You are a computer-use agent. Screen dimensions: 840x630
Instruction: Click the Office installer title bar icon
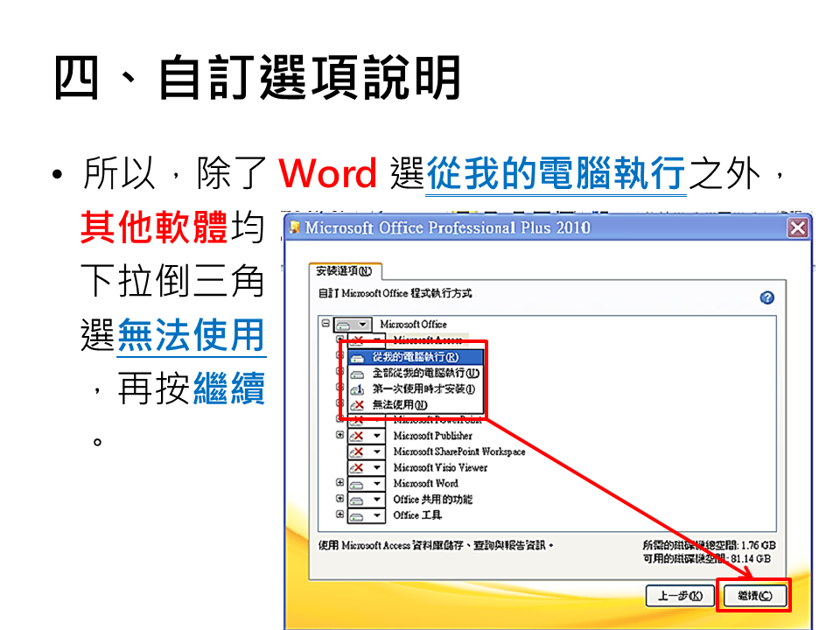(x=294, y=227)
